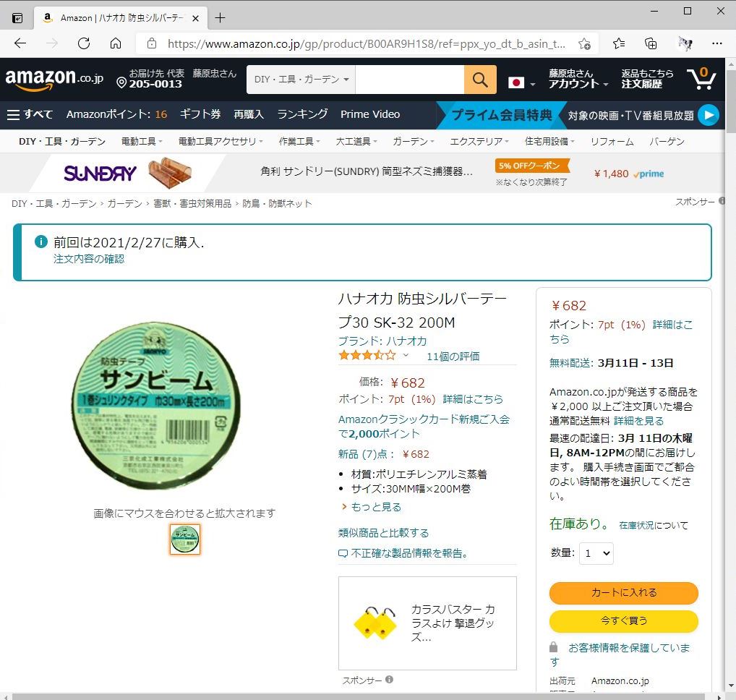Open リフォーム category
Screen dimensions: 736x700
pyautogui.click(x=612, y=141)
